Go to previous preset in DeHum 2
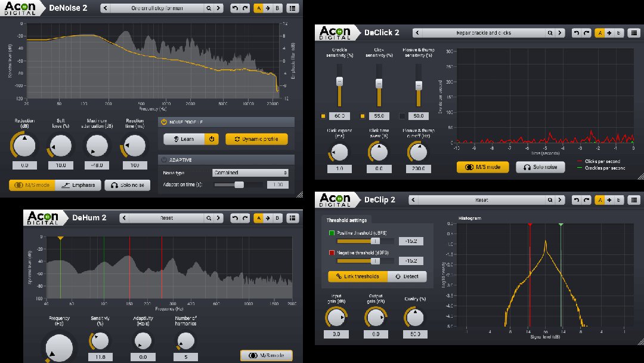644x363 pixels. 123,218
